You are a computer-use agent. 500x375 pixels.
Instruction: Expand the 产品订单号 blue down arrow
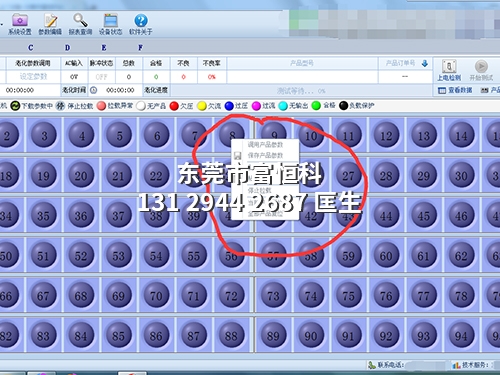click(425, 63)
